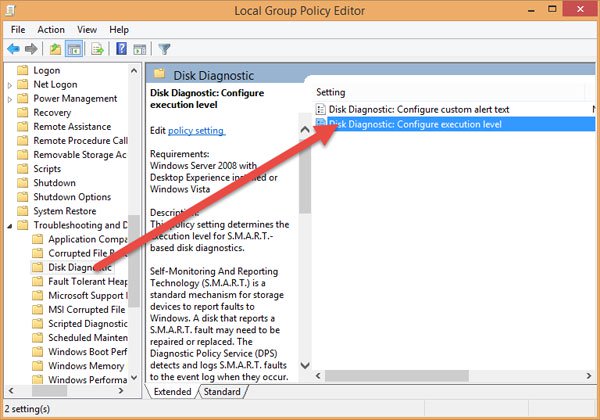This screenshot has height=420, width=600.
Task: Click the Shutdown folder icon
Action: click(x=23, y=183)
